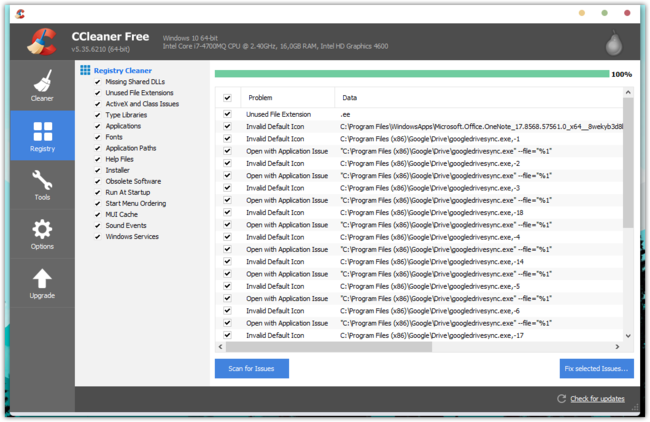Toggle the Run At Startup checkbox
650x422 pixels.
coord(97,192)
